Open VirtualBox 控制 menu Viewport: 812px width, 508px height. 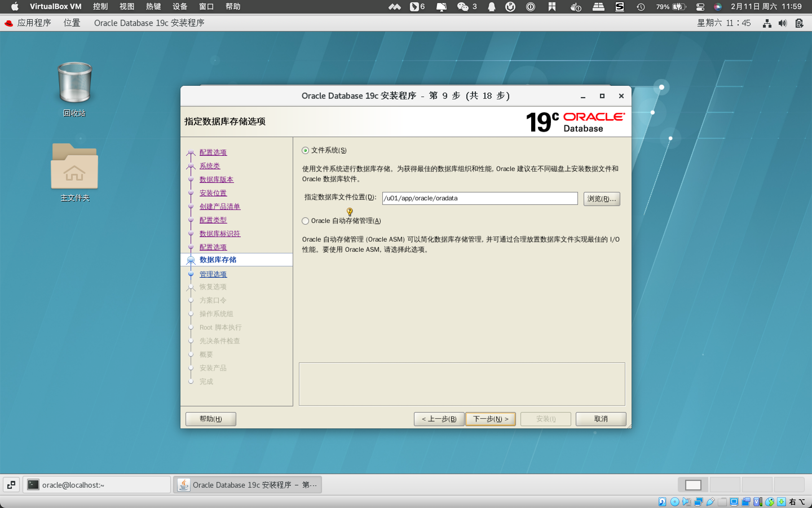point(100,6)
